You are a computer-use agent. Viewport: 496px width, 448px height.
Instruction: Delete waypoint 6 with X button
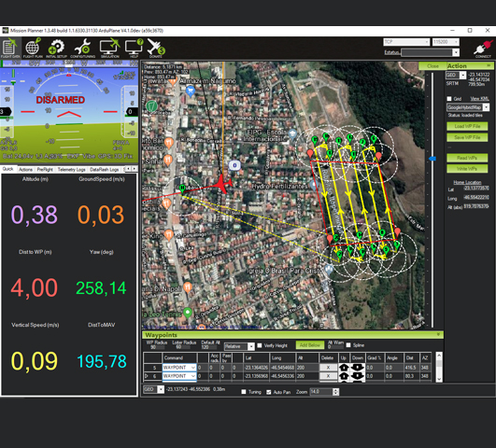tap(328, 376)
